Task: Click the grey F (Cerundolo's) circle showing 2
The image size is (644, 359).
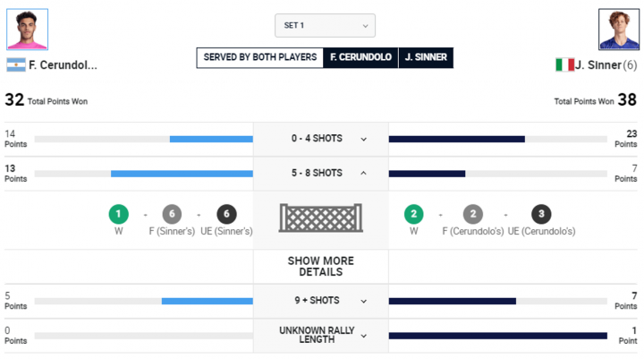Action: [473, 214]
